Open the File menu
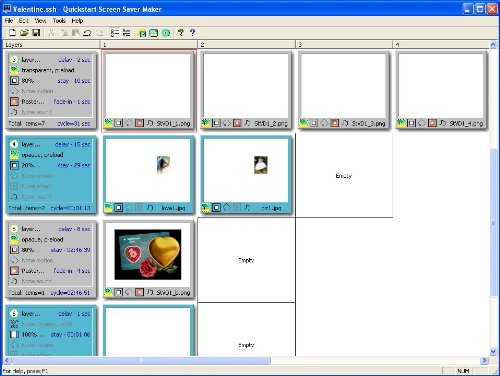The width and height of the screenshot is (500, 376). pyautogui.click(x=9, y=21)
